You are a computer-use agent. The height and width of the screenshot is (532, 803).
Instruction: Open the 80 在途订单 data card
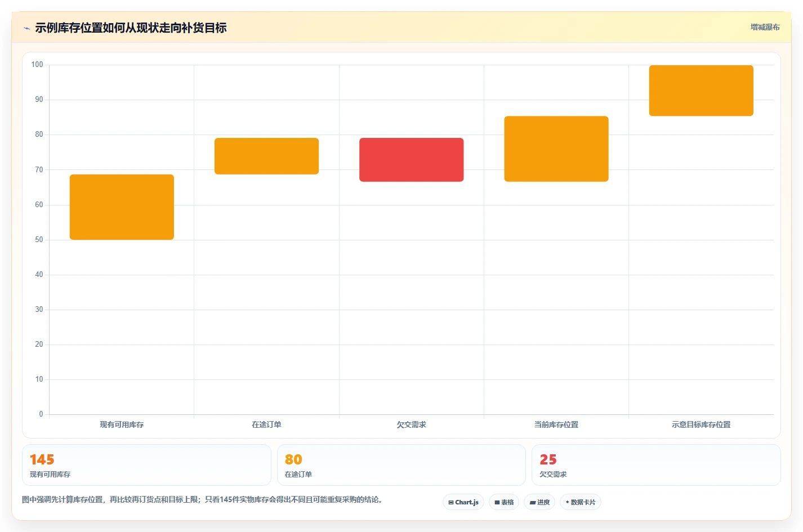(x=401, y=465)
